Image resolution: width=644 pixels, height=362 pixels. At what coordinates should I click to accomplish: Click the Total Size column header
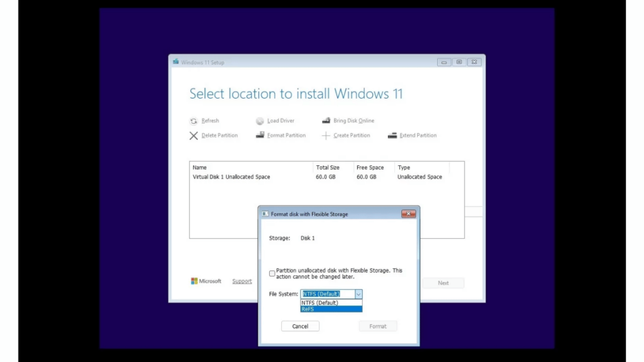pyautogui.click(x=328, y=167)
